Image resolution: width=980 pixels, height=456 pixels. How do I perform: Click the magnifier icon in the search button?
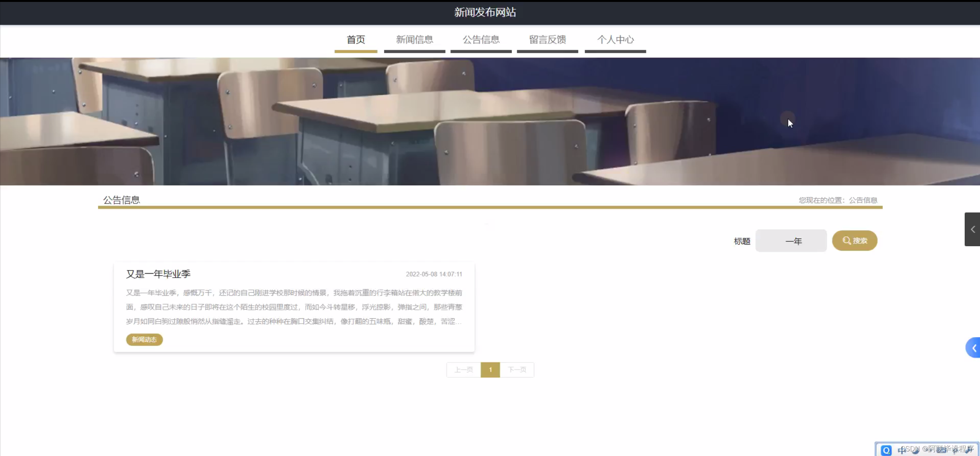847,240
